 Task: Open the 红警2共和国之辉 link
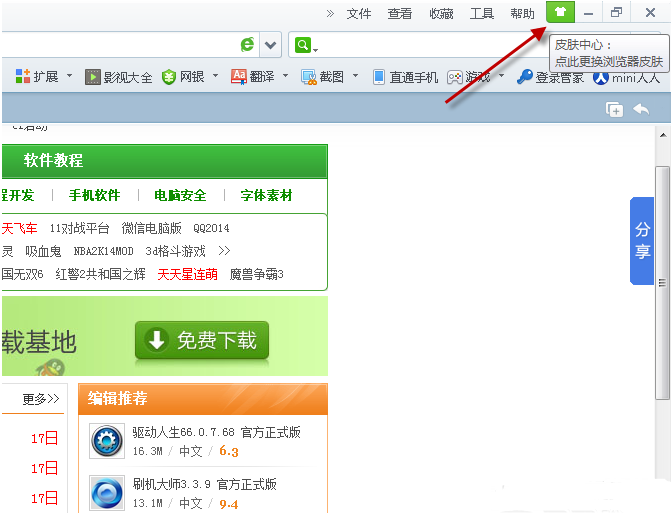(x=101, y=274)
